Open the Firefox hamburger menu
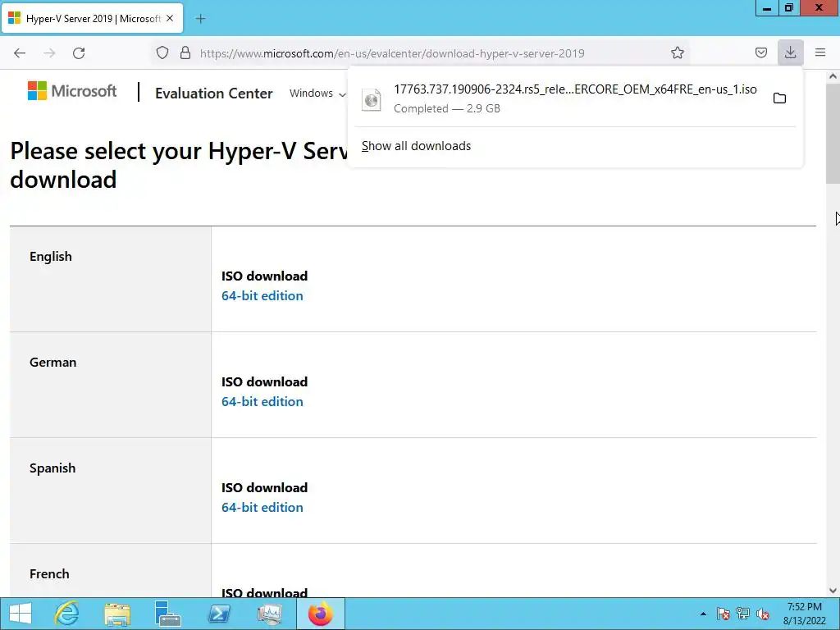 820,52
